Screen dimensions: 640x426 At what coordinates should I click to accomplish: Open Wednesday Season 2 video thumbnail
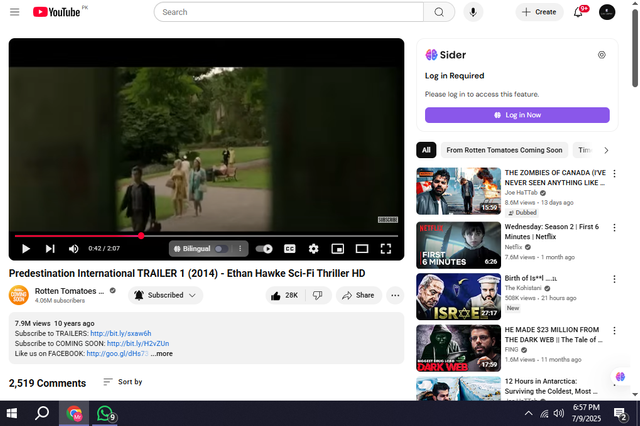[458, 245]
